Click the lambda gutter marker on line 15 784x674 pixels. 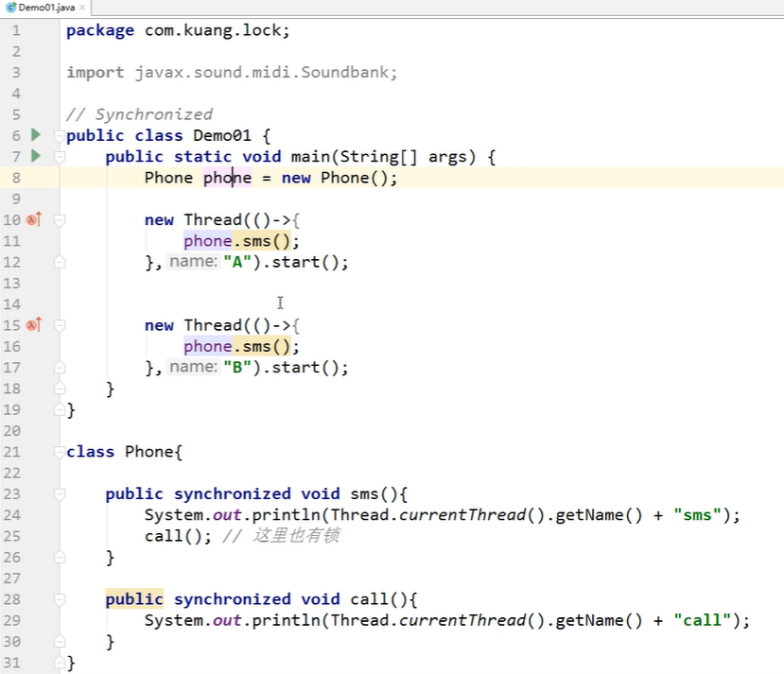[x=34, y=325]
